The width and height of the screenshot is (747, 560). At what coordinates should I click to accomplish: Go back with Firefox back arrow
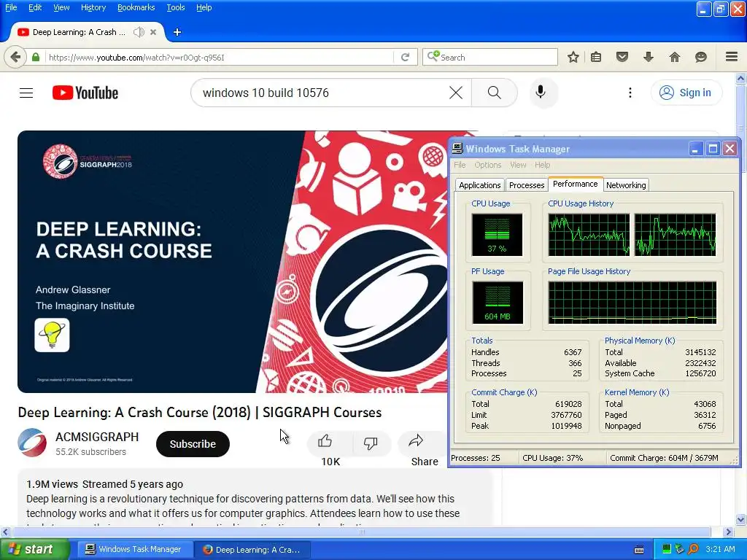pyautogui.click(x=15, y=57)
